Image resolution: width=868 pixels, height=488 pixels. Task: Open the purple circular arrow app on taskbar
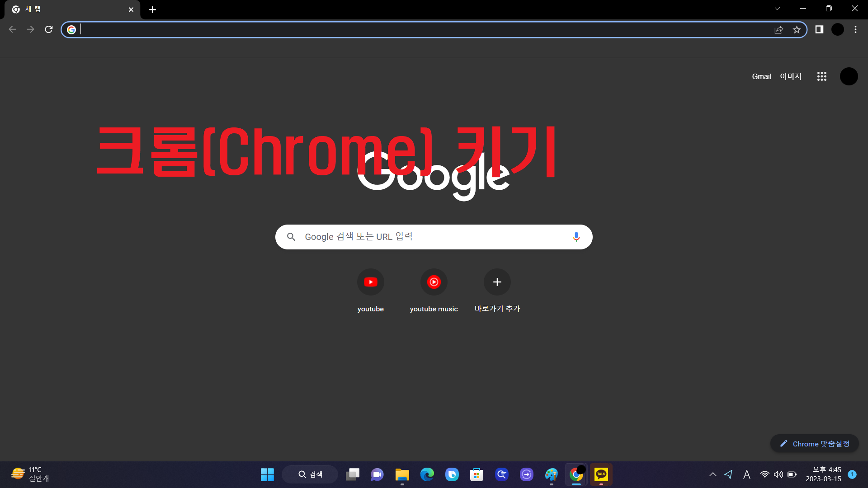[526, 474]
